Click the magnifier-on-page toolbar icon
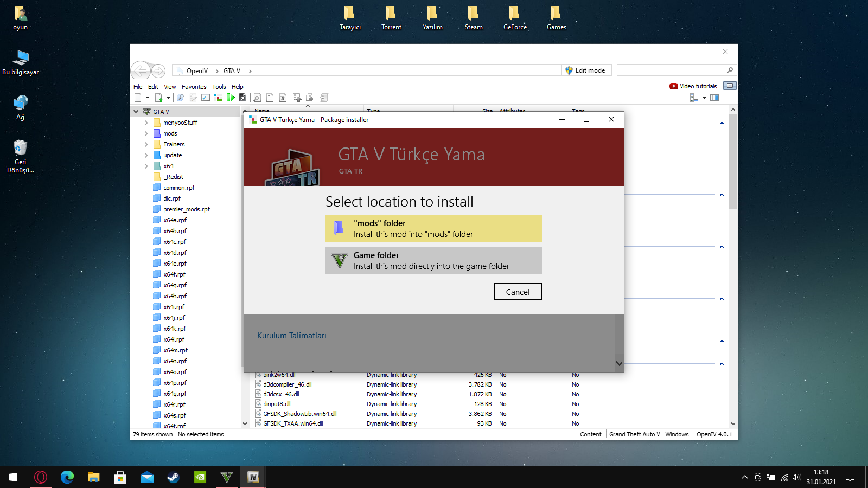Viewport: 868px width, 488px height. pos(257,98)
